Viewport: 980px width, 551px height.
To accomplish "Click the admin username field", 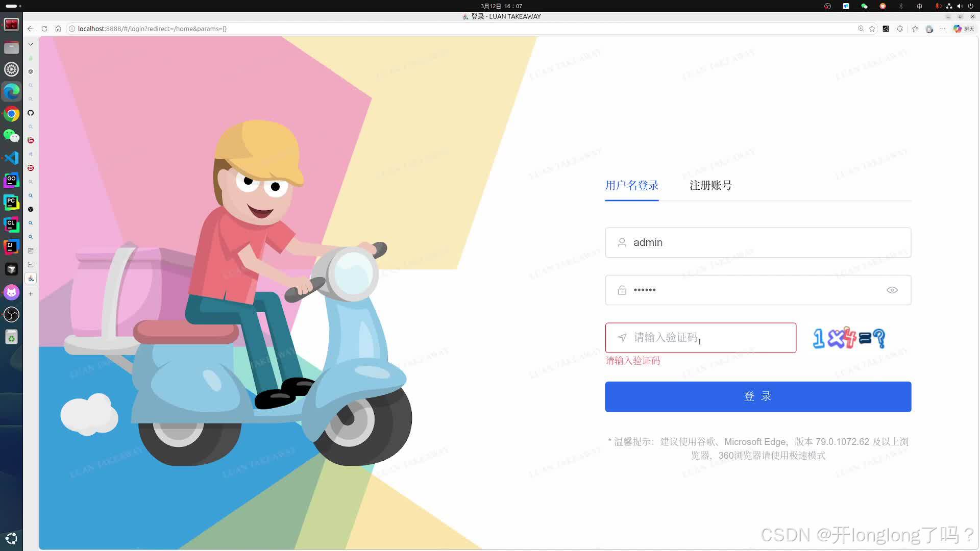I will tap(758, 243).
